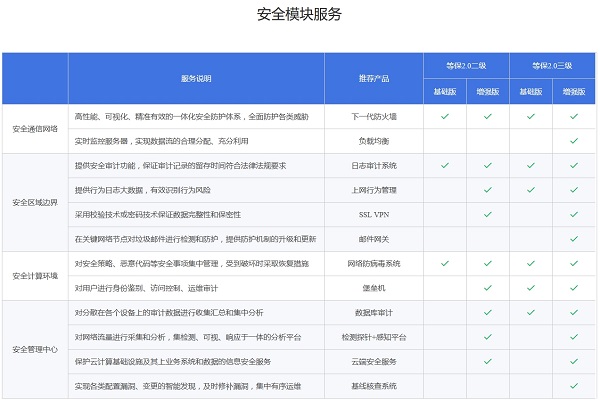Click 日志审计系统 checkmark under 等保2.0三级 基础版

tap(530, 165)
